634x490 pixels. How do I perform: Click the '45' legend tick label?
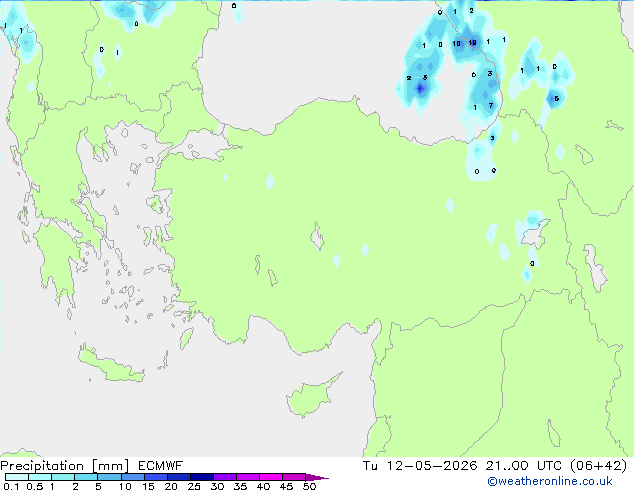286,486
